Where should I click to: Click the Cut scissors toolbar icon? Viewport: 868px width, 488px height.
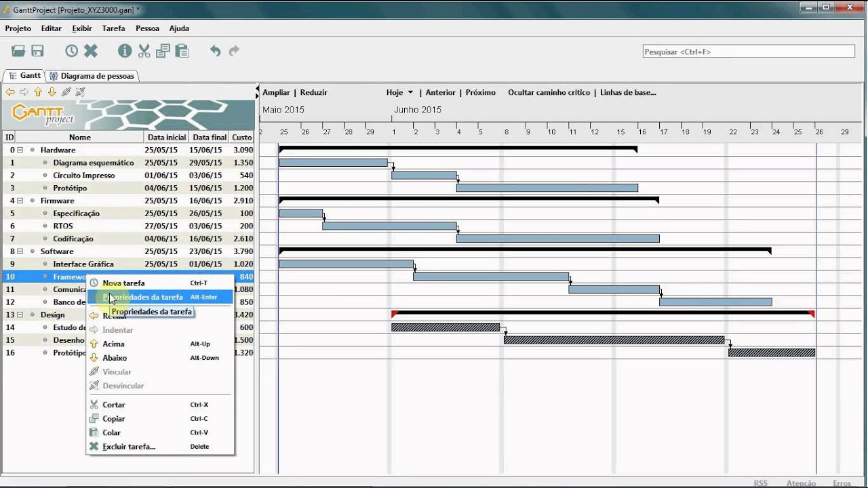pyautogui.click(x=144, y=51)
